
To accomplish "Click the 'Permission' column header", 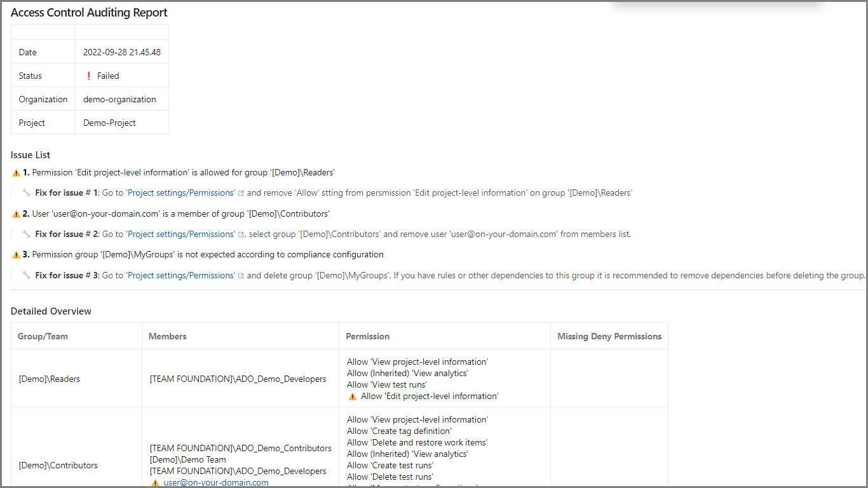I will pyautogui.click(x=445, y=336).
